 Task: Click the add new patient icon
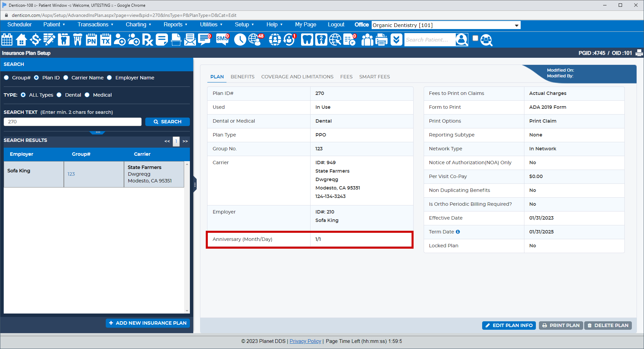click(120, 40)
